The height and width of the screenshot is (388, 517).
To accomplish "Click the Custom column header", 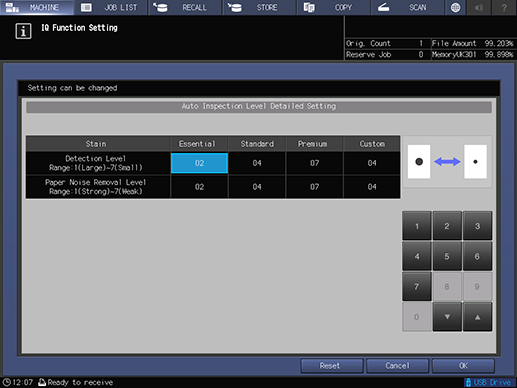I will (372, 144).
